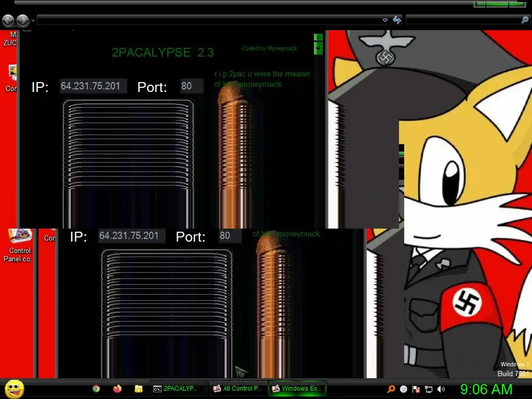Open the folder icon pinned on taskbar
The height and width of the screenshot is (399, 532).
click(x=138, y=389)
